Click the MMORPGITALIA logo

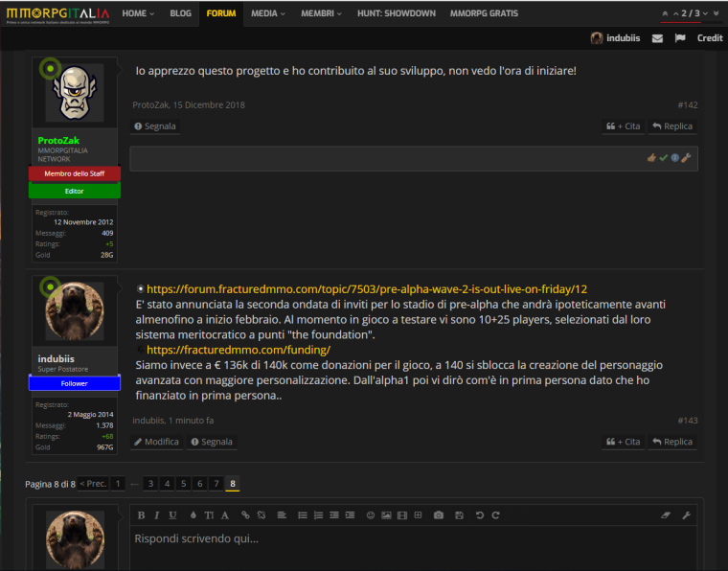(58, 15)
